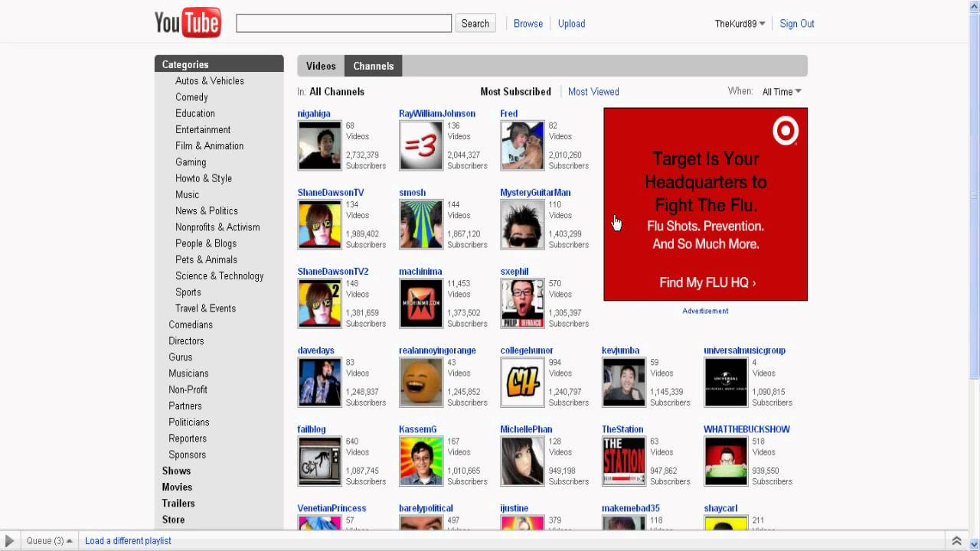This screenshot has width=980, height=551.
Task: Open nigahiga channel thumbnail
Action: pyautogui.click(x=319, y=145)
